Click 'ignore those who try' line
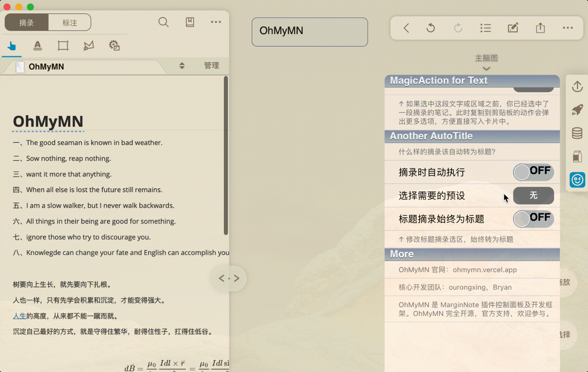Viewport: 588px width, 372px height. (82, 237)
